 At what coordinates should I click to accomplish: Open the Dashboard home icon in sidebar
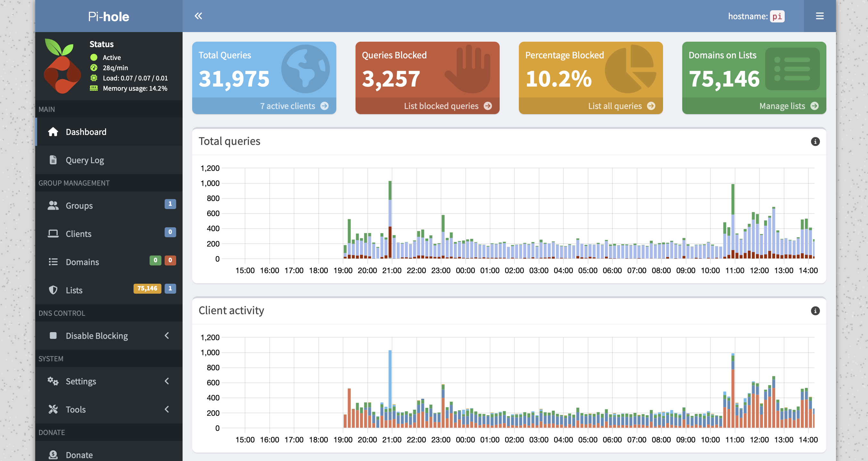(53, 132)
